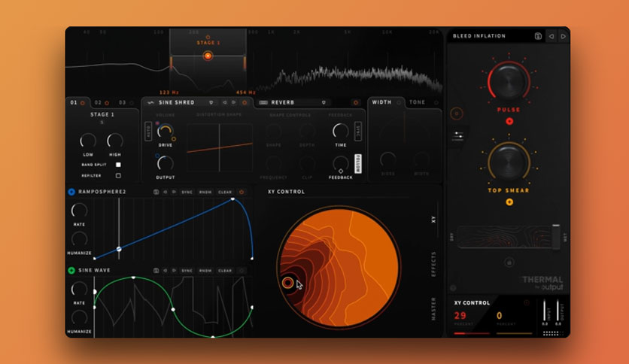Click the blue Ramposphere2 modulator assign icon
Viewport: 629px width, 364px height.
(x=71, y=192)
